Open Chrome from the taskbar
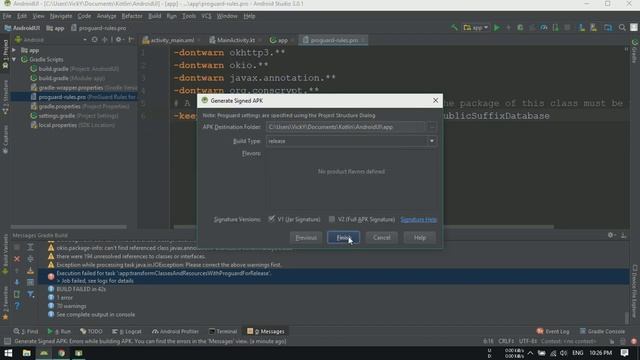640x360 pixels. [62, 353]
